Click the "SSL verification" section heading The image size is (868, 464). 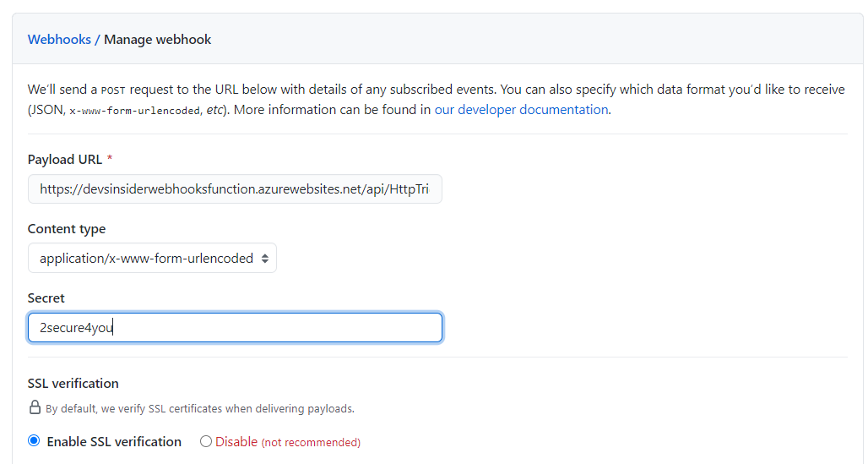73,383
